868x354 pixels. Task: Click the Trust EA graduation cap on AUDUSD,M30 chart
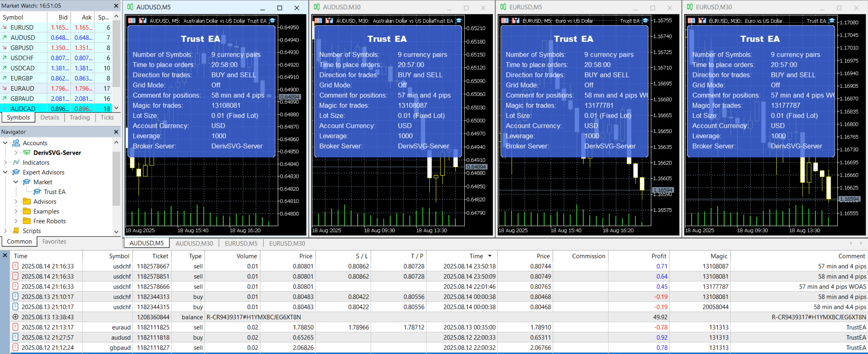[x=459, y=21]
